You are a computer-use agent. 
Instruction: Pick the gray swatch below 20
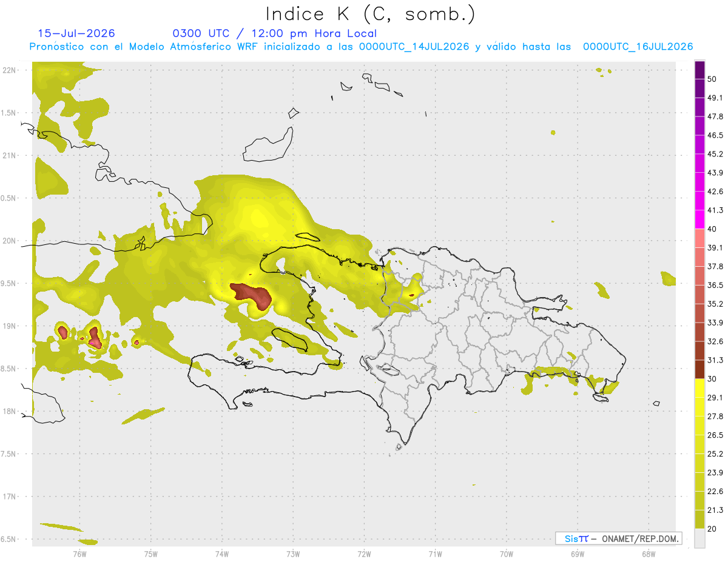[x=700, y=538]
